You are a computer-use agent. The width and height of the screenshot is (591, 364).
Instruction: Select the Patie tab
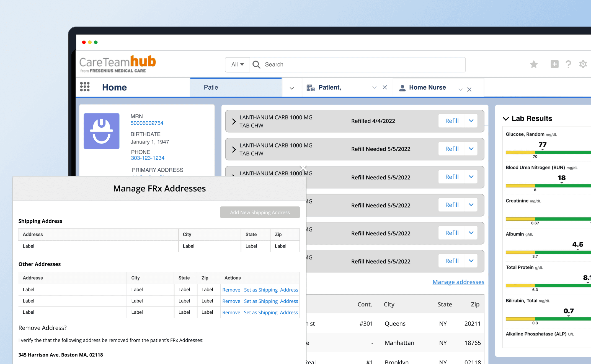coord(236,87)
